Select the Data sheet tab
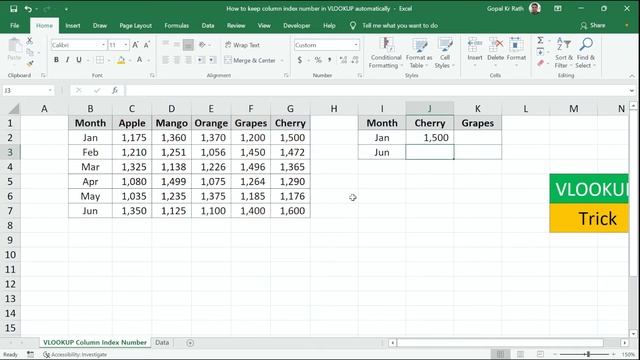 [162, 342]
